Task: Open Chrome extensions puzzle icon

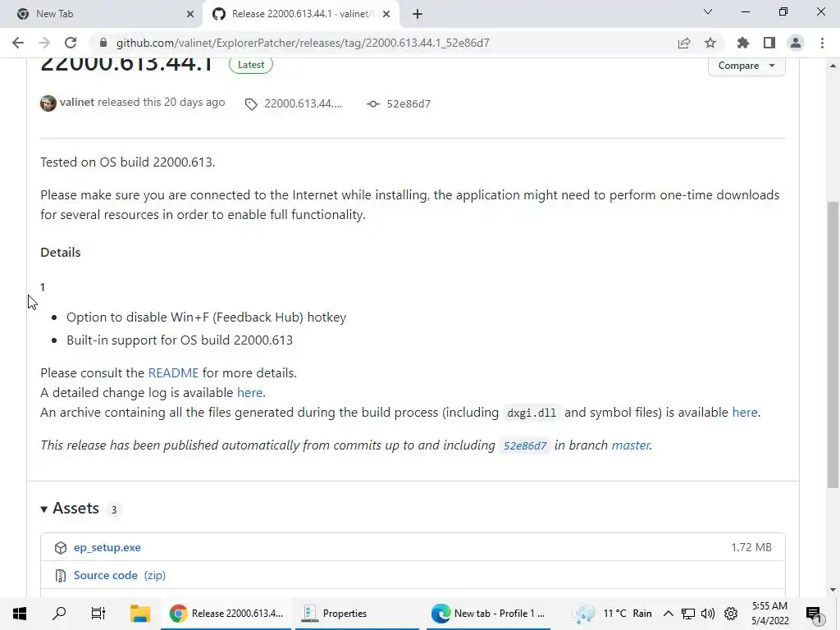Action: pos(743,43)
